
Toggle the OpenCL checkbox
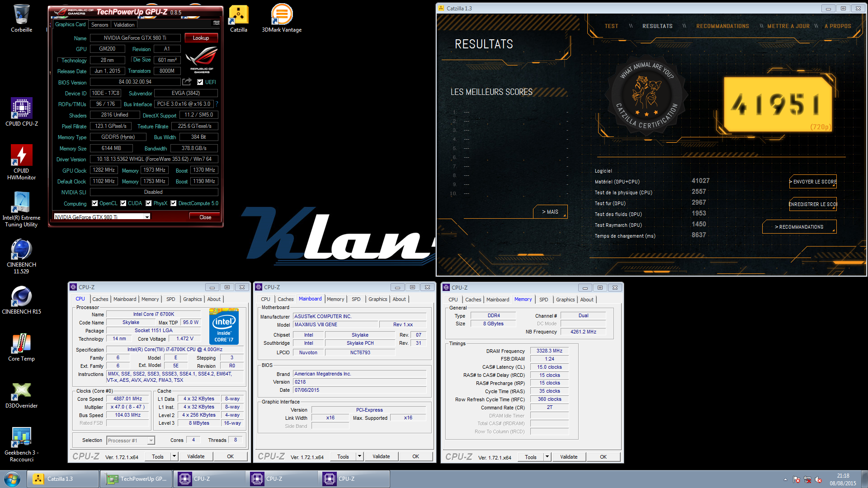click(x=94, y=203)
